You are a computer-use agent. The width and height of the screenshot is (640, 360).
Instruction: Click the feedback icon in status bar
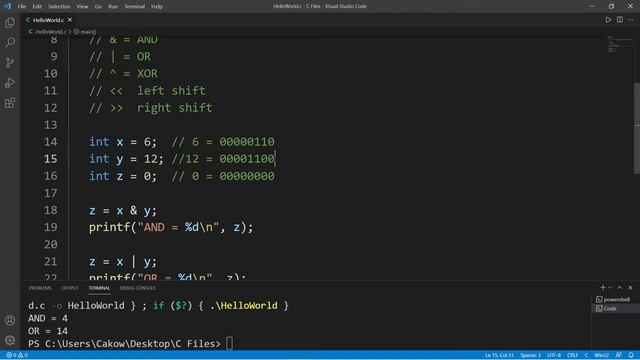[619, 355]
